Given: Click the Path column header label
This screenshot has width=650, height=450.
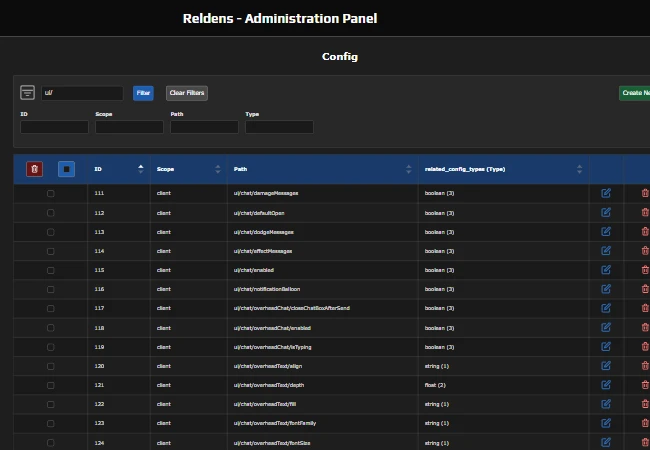Looking at the screenshot, I should 240,169.
